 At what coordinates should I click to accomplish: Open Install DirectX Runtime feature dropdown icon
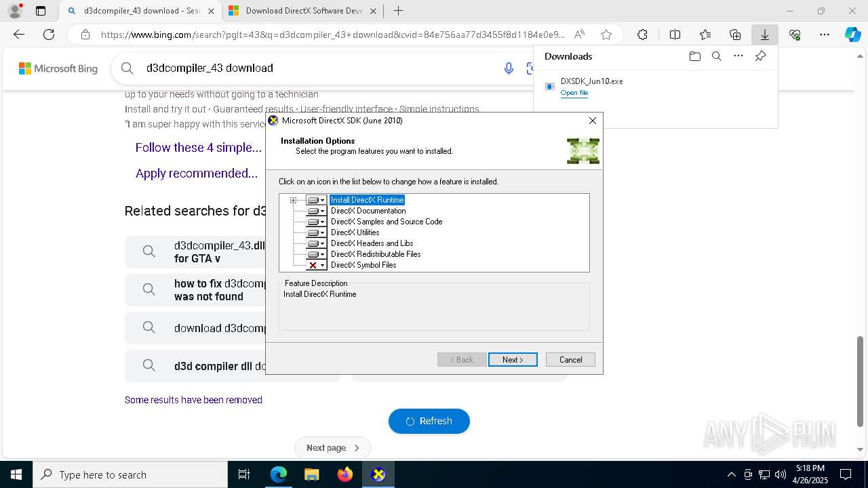click(316, 200)
